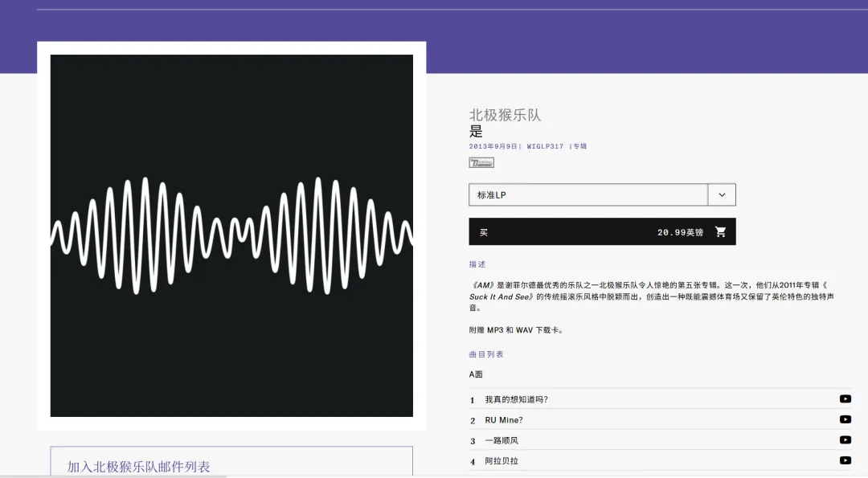This screenshot has width=868, height=478.
Task: Select the 曲目列表 section heading
Action: [x=486, y=354]
